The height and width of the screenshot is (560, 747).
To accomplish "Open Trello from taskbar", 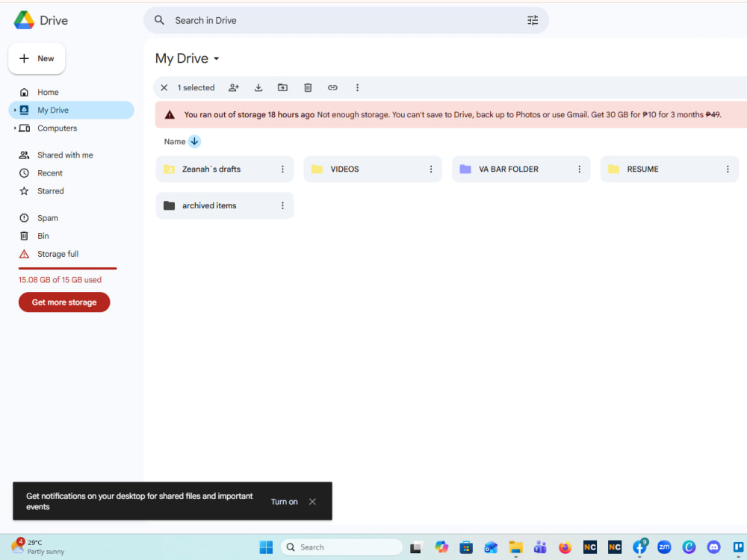I will pyautogui.click(x=739, y=547).
